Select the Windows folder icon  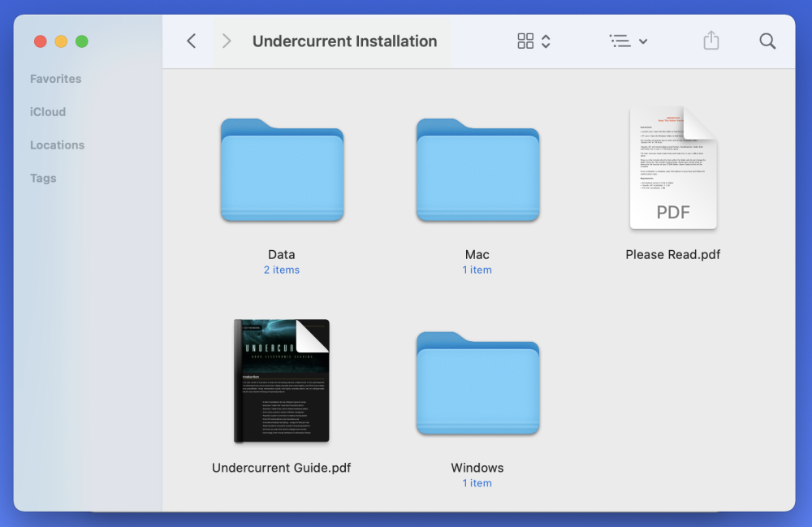[x=477, y=383]
